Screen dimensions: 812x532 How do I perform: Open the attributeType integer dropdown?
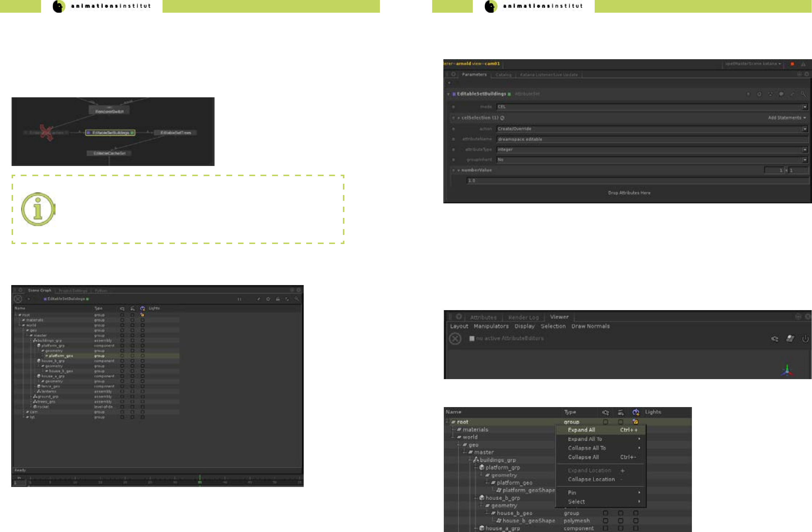tap(804, 150)
